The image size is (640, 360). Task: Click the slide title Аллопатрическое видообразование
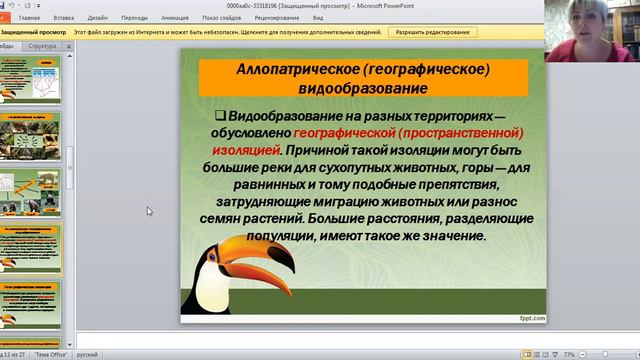363,78
